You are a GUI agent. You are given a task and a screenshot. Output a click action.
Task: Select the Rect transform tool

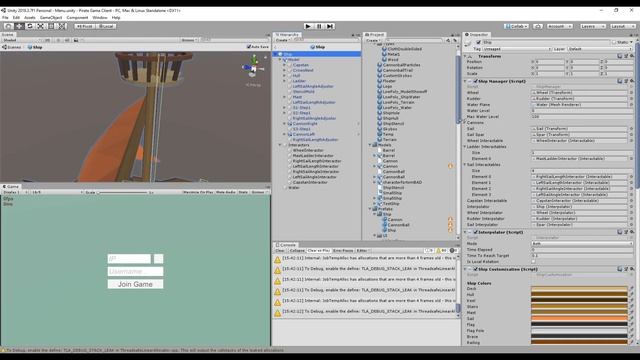[x=51, y=26]
